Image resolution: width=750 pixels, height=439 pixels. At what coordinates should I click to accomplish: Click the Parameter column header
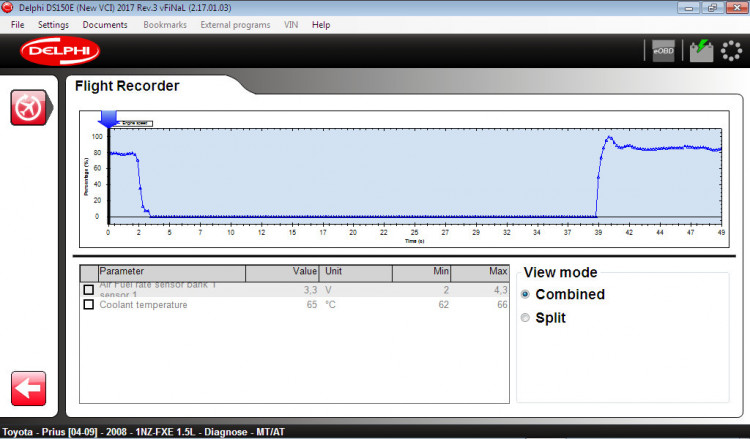pyautogui.click(x=170, y=271)
